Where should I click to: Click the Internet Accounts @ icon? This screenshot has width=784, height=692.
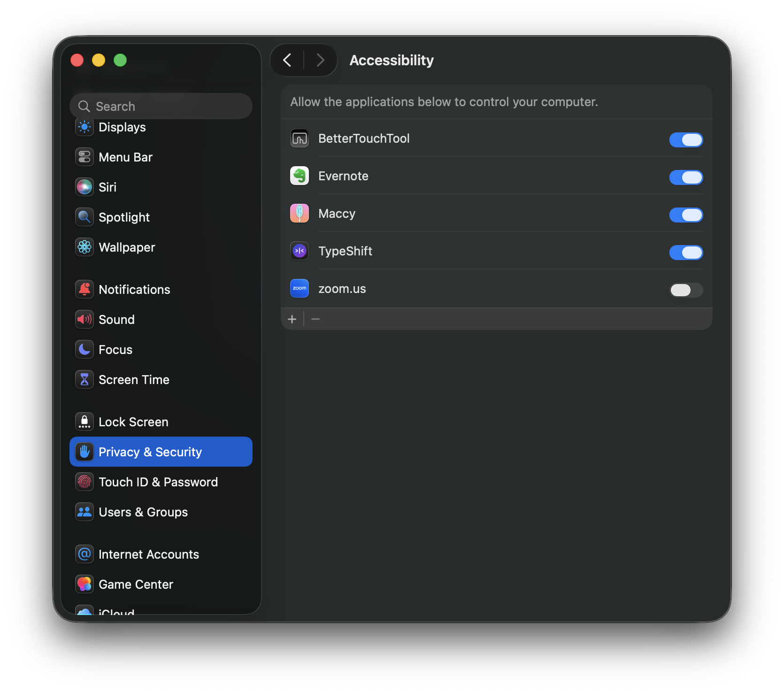click(85, 554)
